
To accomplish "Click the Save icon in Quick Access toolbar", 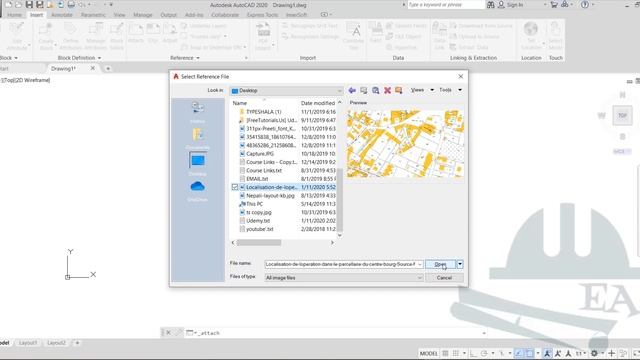I will click(29, 4).
